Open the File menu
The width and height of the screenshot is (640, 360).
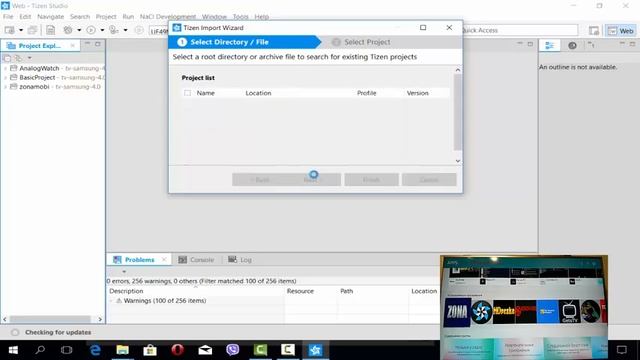point(8,17)
